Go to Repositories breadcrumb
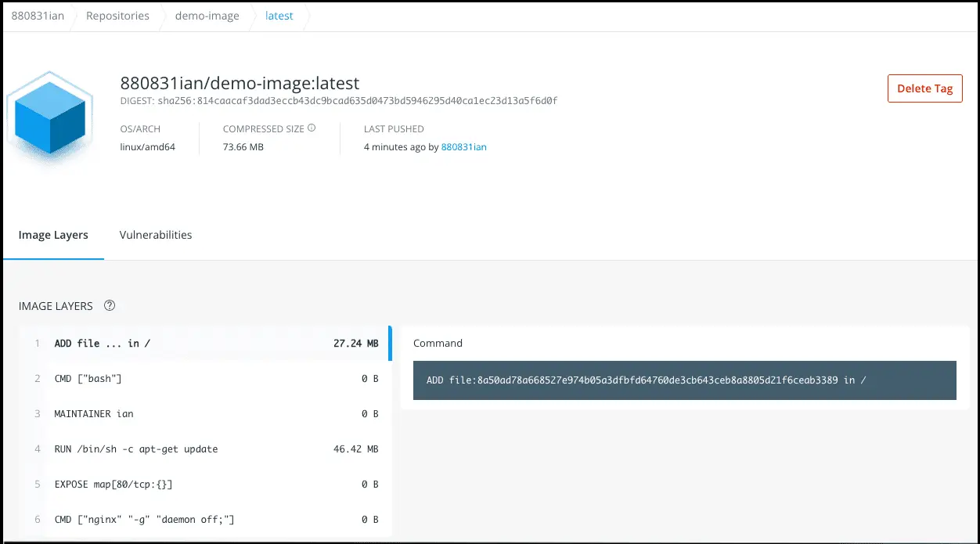Image resolution: width=980 pixels, height=544 pixels. pos(117,16)
